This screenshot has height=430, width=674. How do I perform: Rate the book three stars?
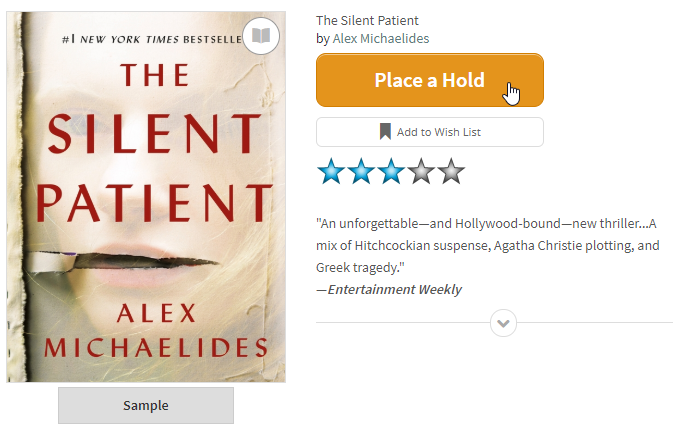point(391,171)
